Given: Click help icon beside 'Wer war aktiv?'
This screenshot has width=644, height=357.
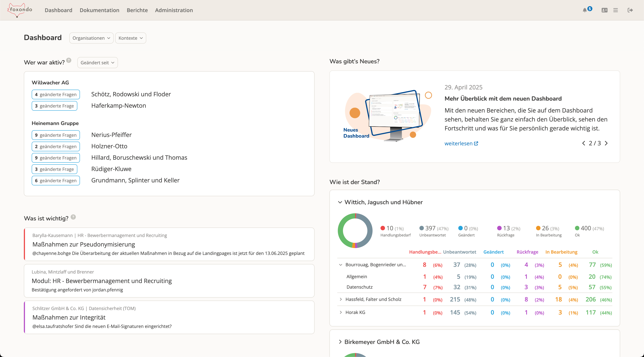Looking at the screenshot, I should coord(69,60).
